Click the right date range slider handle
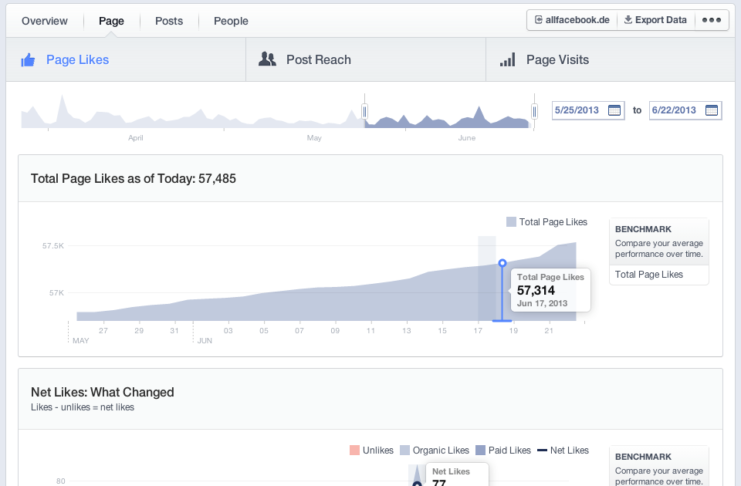741x486 pixels. 534,112
